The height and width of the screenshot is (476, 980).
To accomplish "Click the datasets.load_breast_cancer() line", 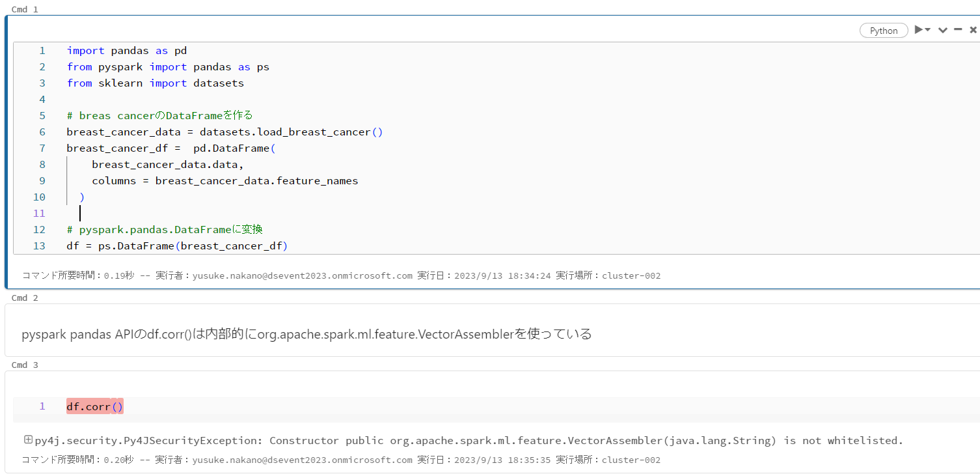I will (x=225, y=132).
